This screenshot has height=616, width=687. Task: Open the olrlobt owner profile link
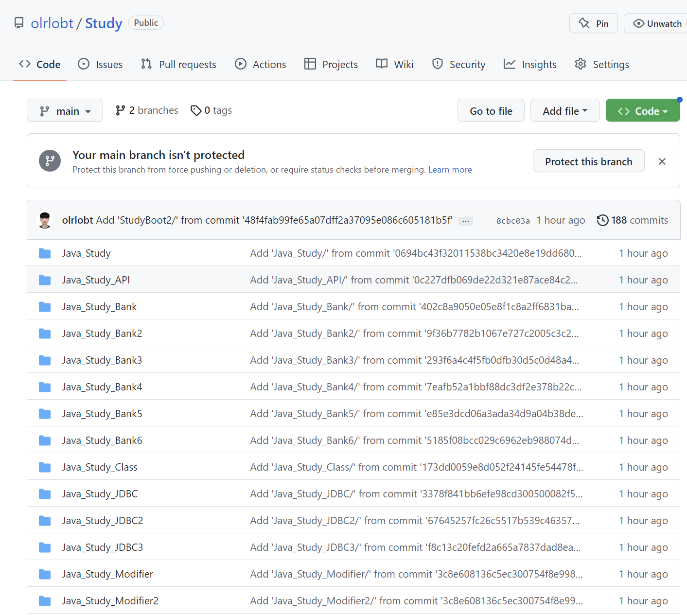coord(52,23)
